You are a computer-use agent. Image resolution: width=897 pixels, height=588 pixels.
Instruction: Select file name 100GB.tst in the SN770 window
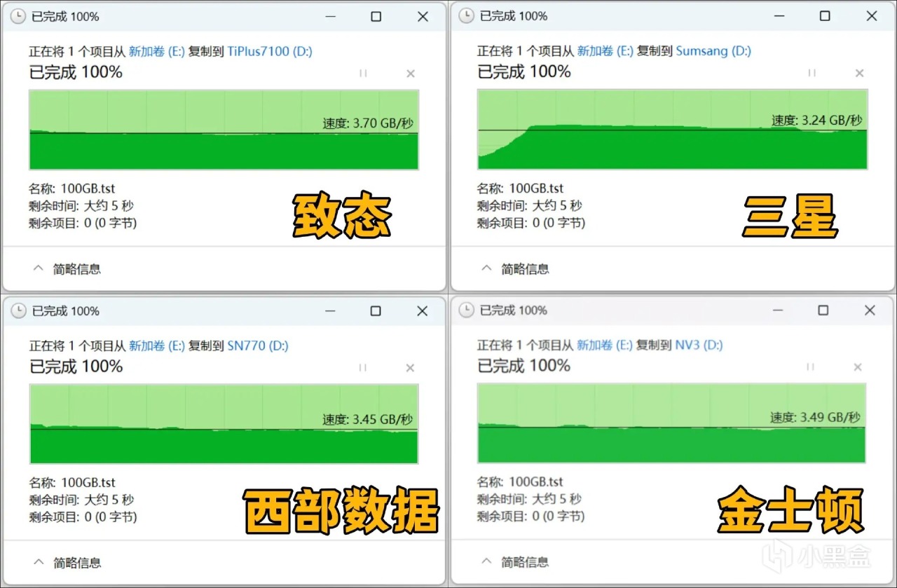pyautogui.click(x=88, y=483)
